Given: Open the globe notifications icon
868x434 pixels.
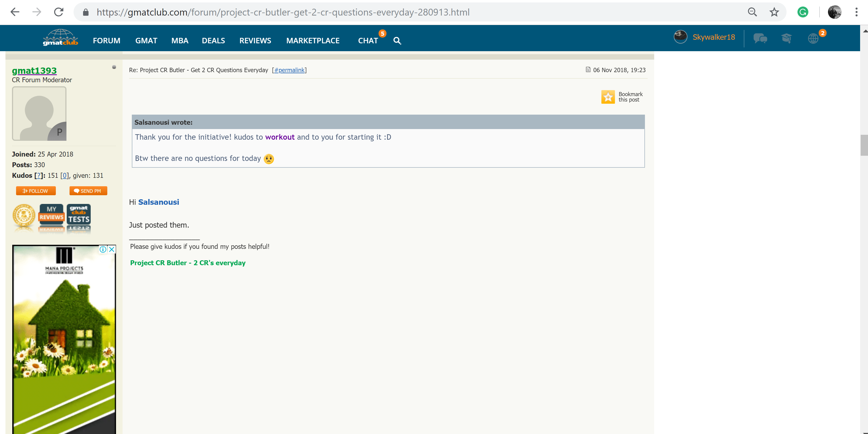Looking at the screenshot, I should (x=813, y=38).
